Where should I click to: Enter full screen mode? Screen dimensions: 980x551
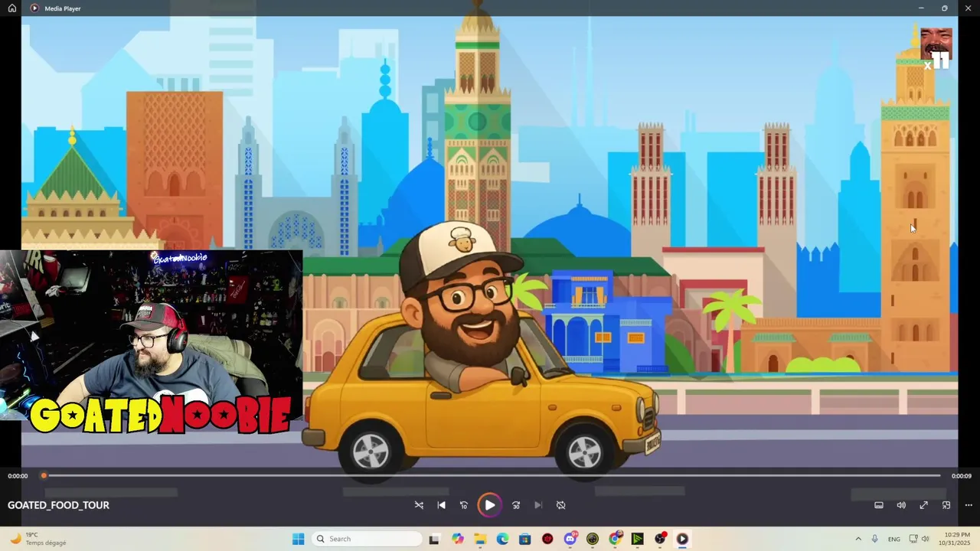pos(924,505)
